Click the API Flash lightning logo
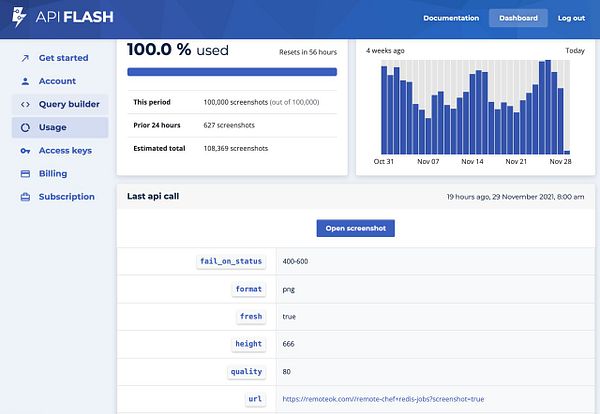This screenshot has width=600, height=414. tap(18, 17)
